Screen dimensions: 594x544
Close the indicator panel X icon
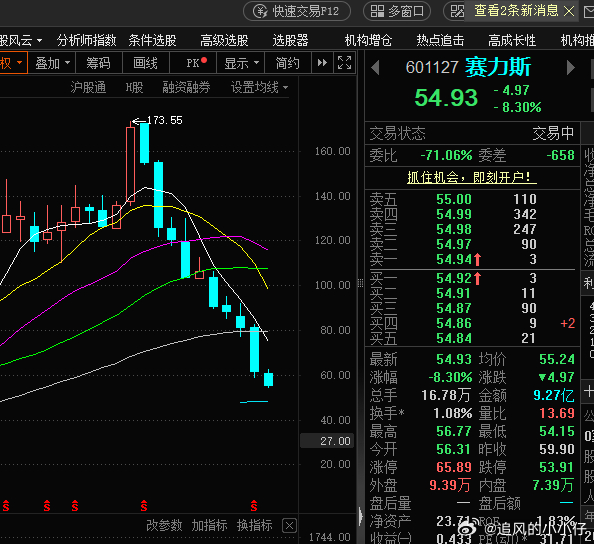coord(289,526)
